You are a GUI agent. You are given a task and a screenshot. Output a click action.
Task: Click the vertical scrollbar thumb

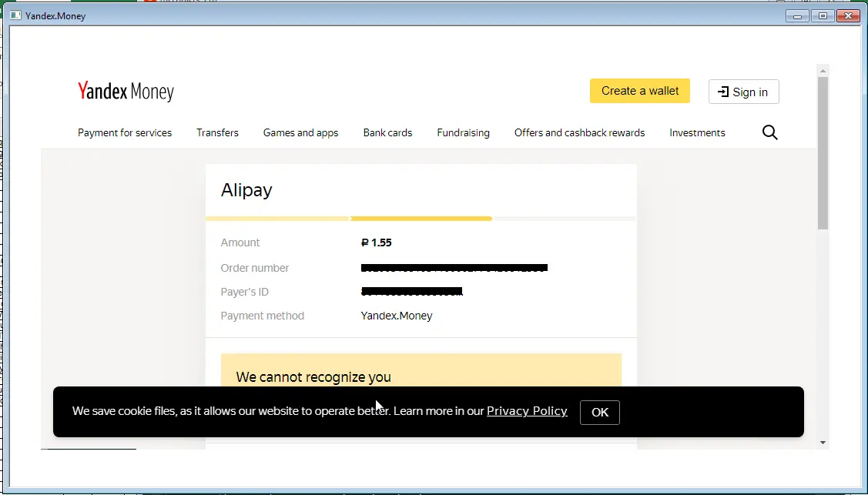point(823,153)
